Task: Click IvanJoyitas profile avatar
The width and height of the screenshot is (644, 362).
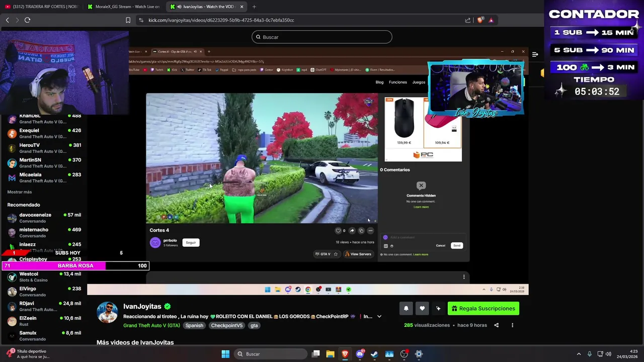Action: pos(107,312)
